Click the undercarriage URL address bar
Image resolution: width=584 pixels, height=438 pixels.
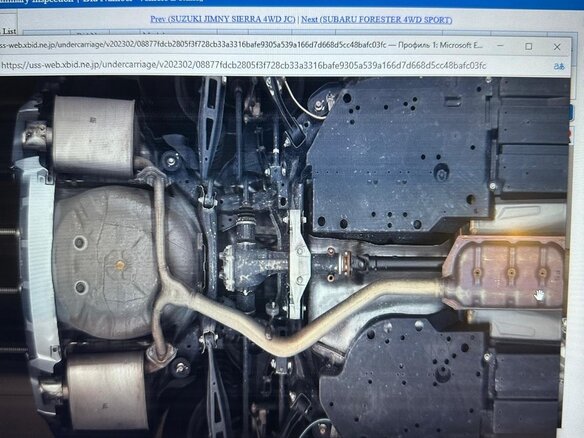(244, 65)
